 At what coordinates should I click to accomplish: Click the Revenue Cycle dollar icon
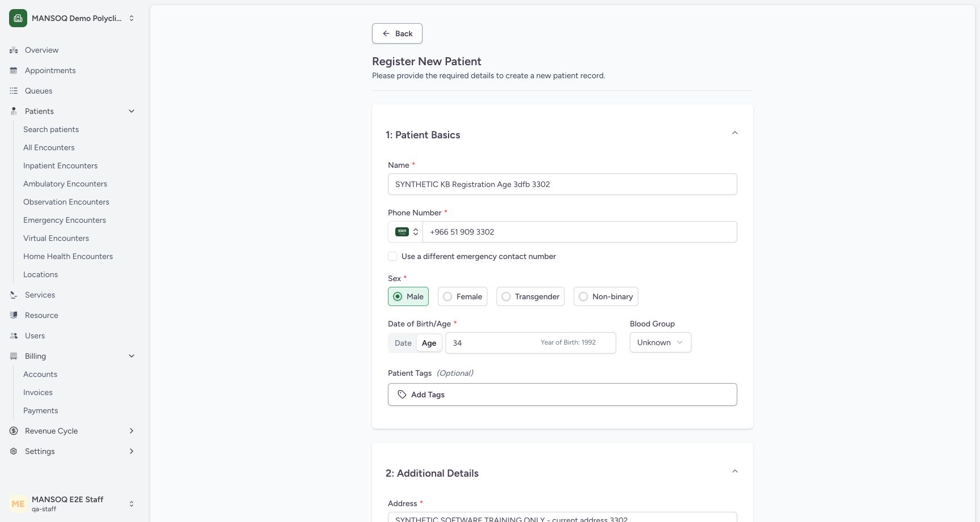pos(14,431)
